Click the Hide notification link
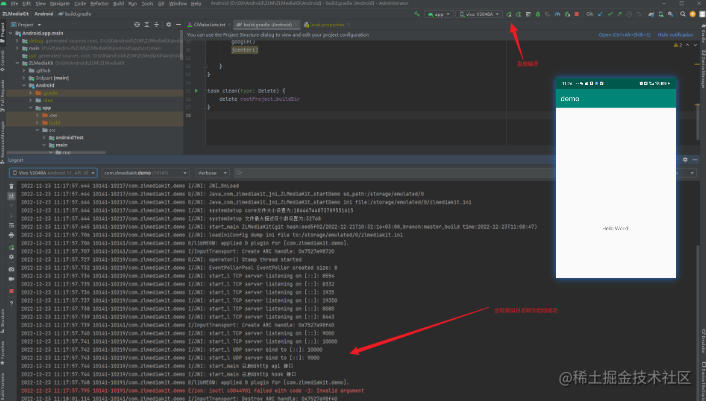 tap(675, 35)
